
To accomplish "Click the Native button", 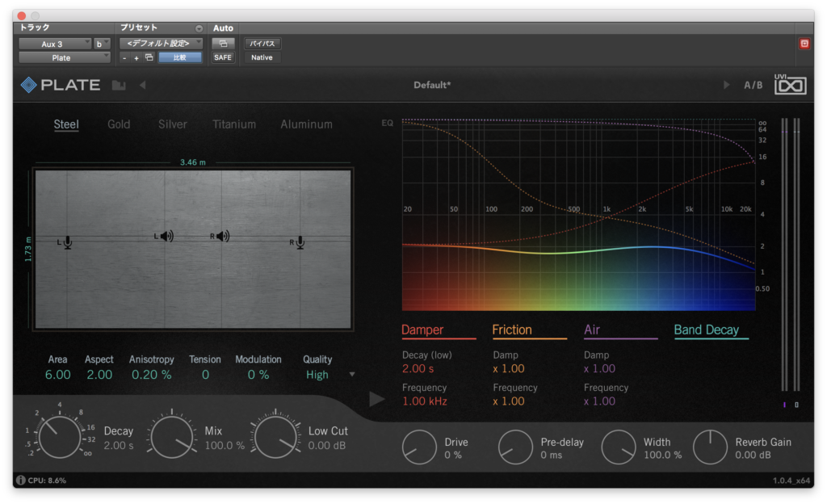I will 262,57.
